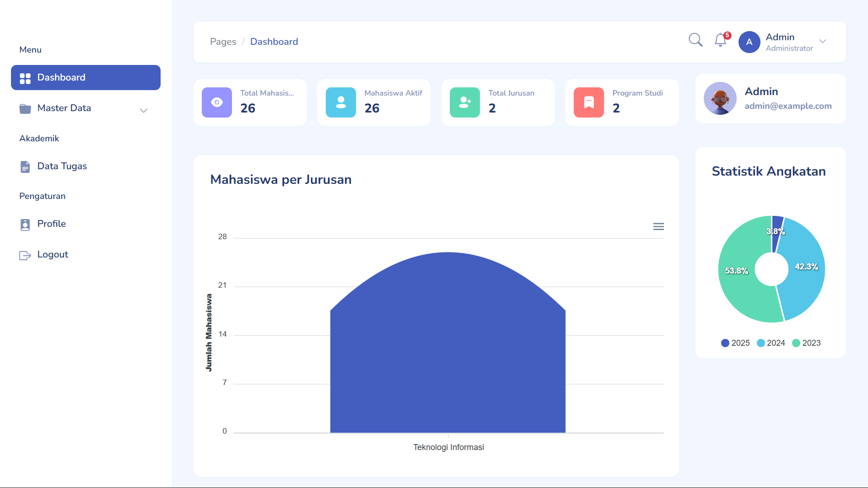This screenshot has height=488, width=868.
Task: Click the green Total Jurusan icon
Action: tap(465, 102)
